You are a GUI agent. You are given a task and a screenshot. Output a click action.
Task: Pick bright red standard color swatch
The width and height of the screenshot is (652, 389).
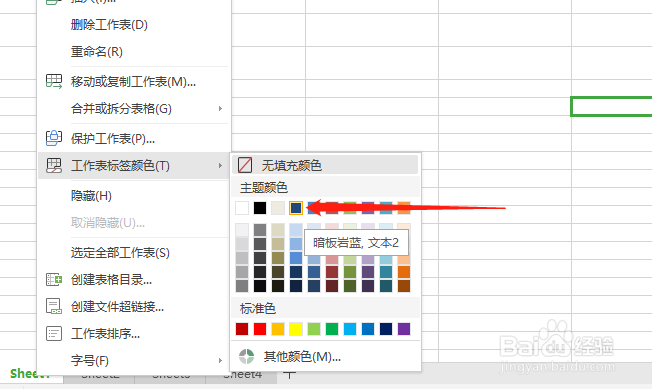pos(260,329)
